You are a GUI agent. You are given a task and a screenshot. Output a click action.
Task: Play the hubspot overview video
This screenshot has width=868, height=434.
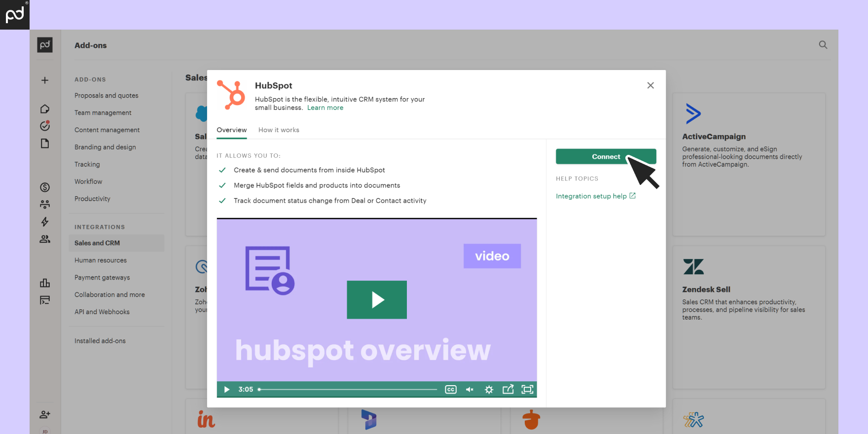pos(377,300)
